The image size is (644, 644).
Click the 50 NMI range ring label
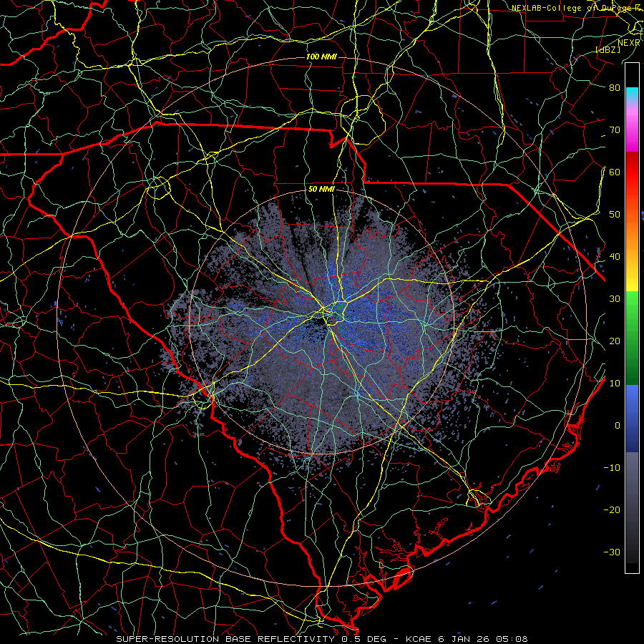tap(321, 190)
